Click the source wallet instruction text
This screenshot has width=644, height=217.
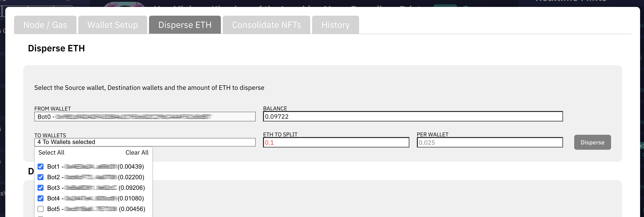point(149,88)
